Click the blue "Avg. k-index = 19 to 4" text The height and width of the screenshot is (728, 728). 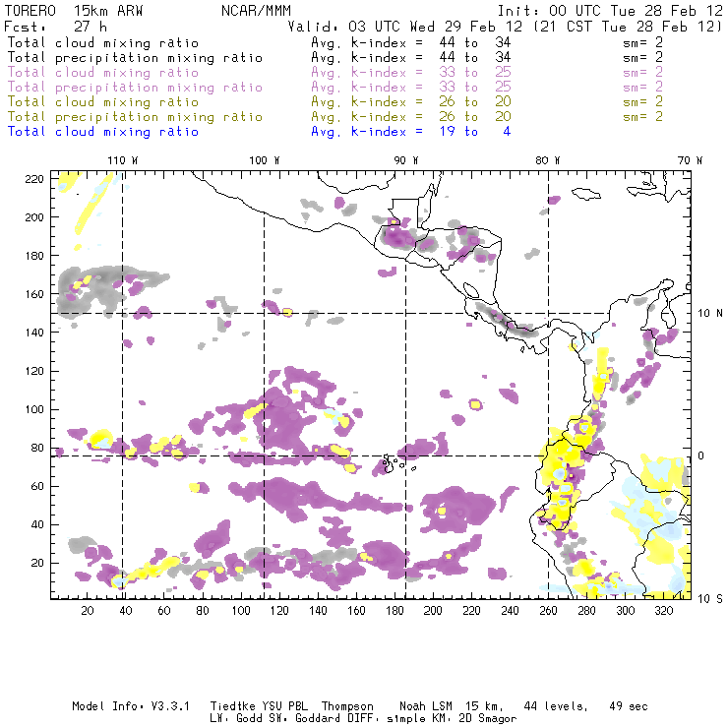coord(411,132)
